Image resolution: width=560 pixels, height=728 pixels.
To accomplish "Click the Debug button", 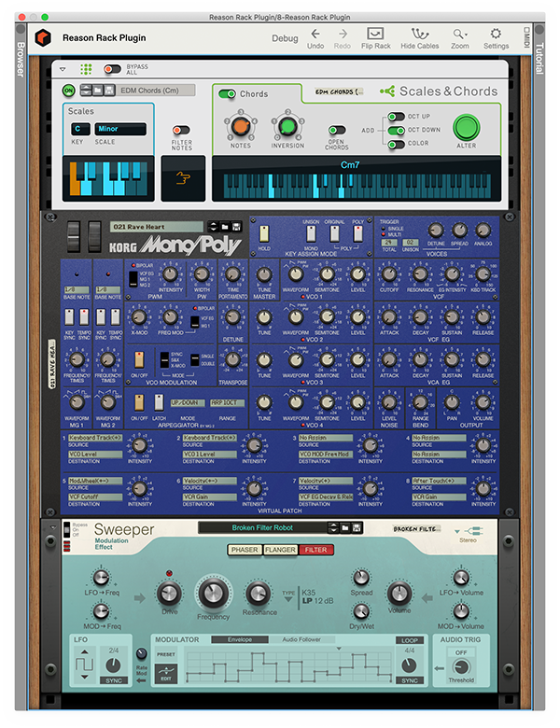I will click(x=285, y=38).
